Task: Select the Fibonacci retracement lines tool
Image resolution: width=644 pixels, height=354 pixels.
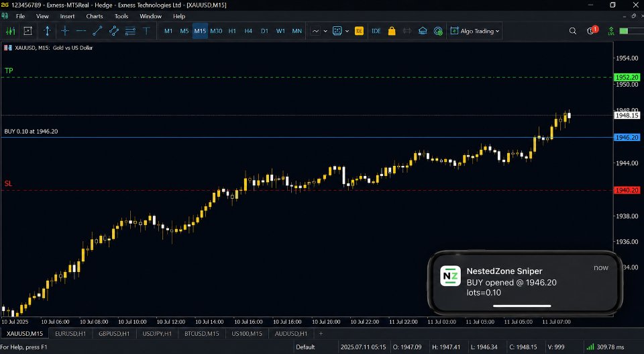Action: tap(130, 31)
